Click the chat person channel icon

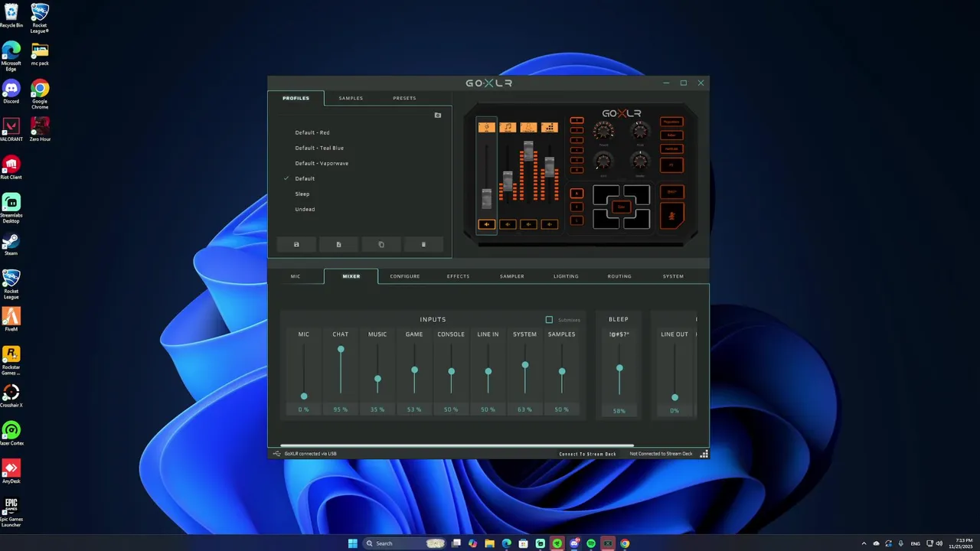(x=528, y=127)
